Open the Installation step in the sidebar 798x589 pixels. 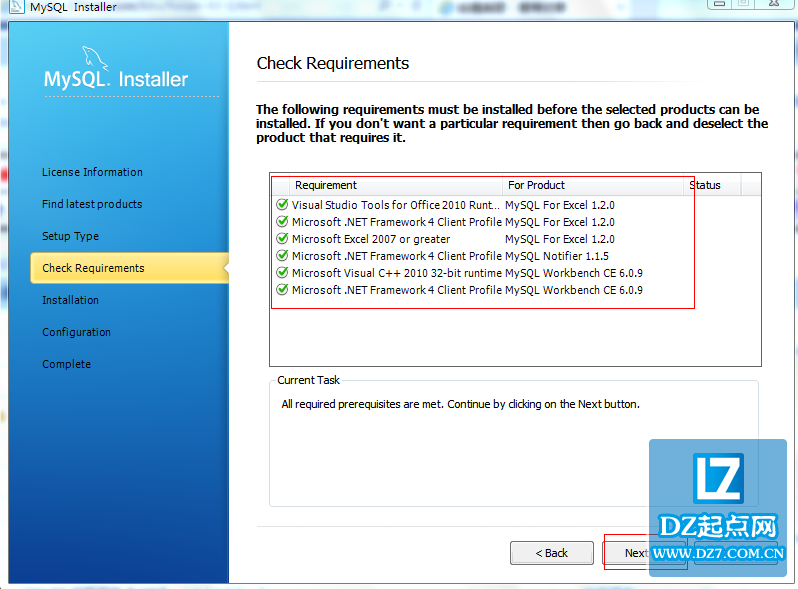click(x=70, y=300)
